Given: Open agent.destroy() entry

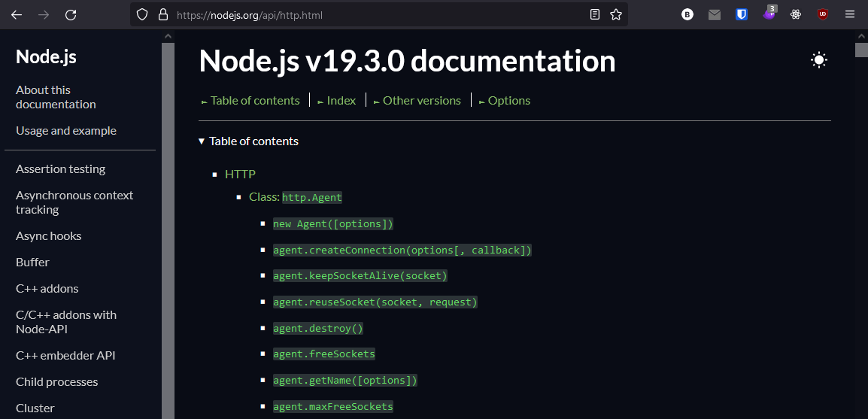Looking at the screenshot, I should tap(317, 329).
